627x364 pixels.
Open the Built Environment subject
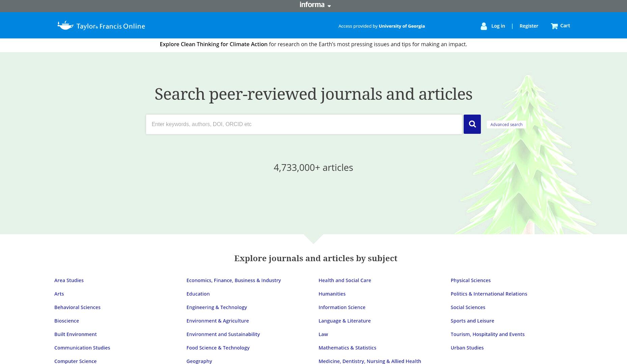tap(76, 334)
